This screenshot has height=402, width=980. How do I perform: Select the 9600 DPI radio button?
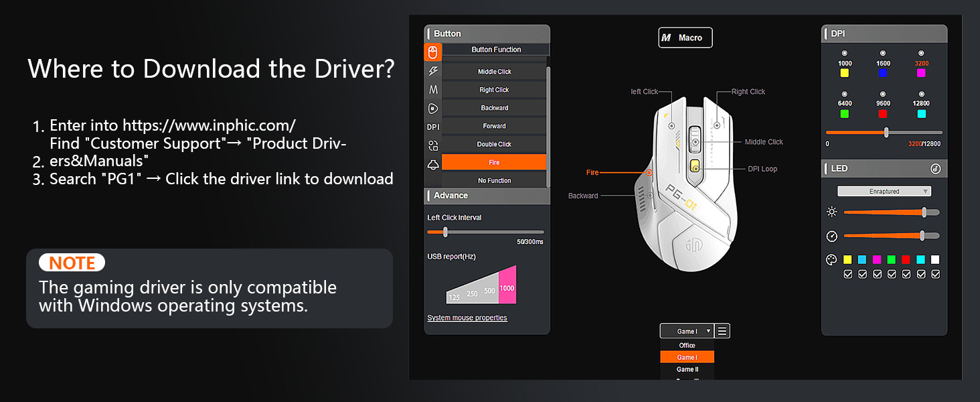click(883, 94)
